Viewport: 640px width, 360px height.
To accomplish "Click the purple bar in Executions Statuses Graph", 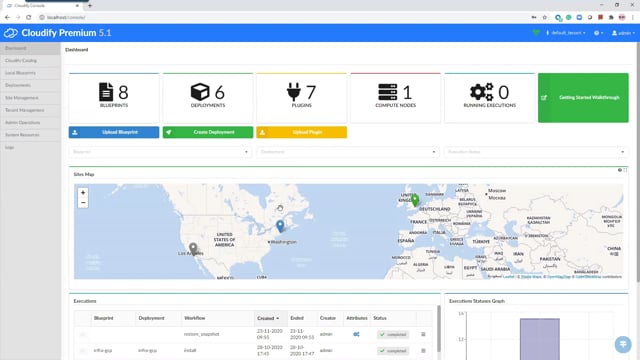I will click(540, 339).
